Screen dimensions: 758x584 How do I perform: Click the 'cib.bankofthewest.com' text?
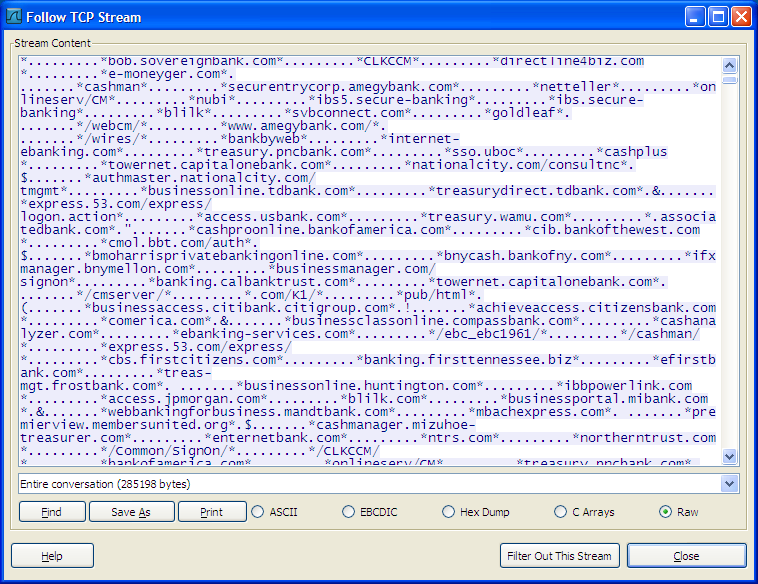pyautogui.click(x=616, y=230)
